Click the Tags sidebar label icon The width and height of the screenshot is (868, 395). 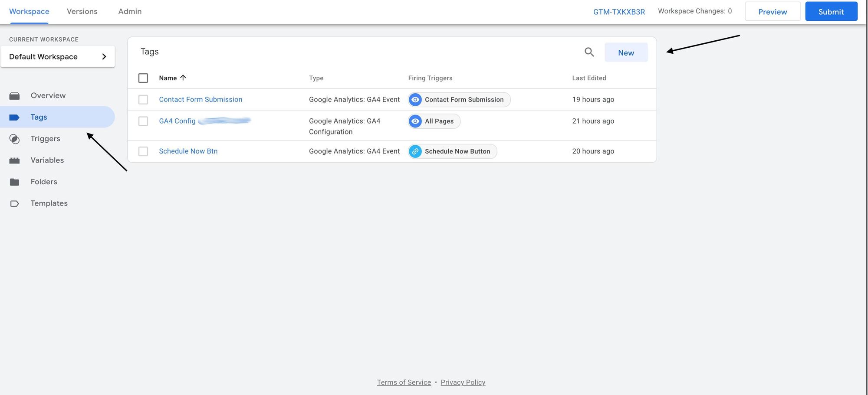14,117
